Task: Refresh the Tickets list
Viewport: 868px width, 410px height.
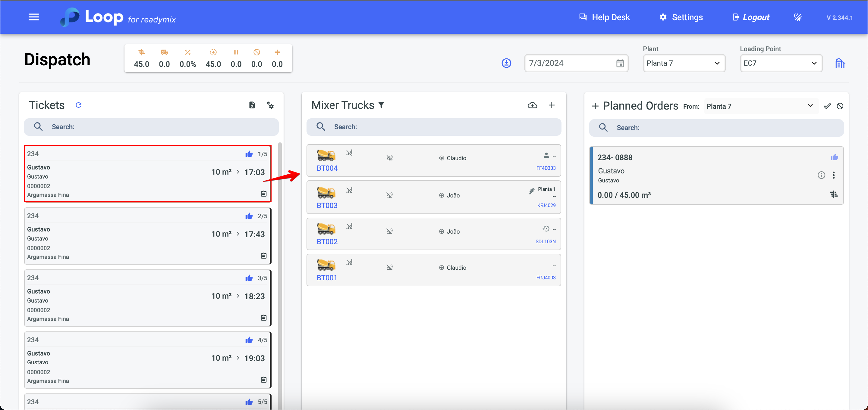Action: tap(78, 105)
